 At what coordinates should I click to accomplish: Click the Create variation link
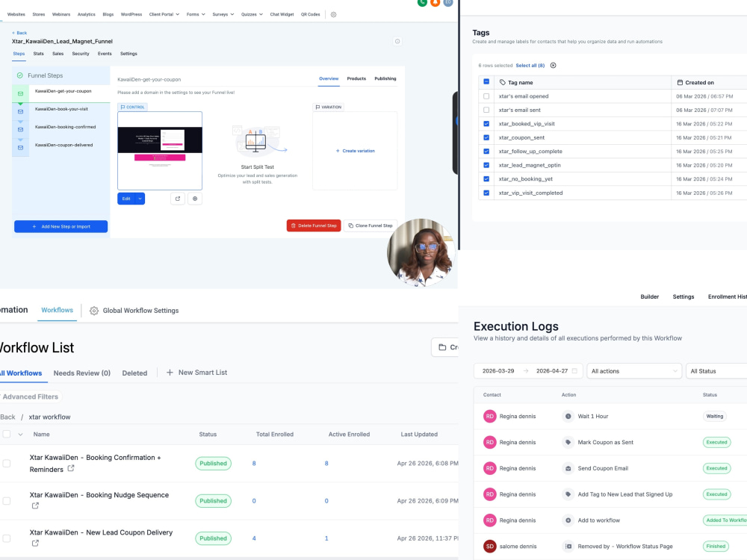[356, 151]
